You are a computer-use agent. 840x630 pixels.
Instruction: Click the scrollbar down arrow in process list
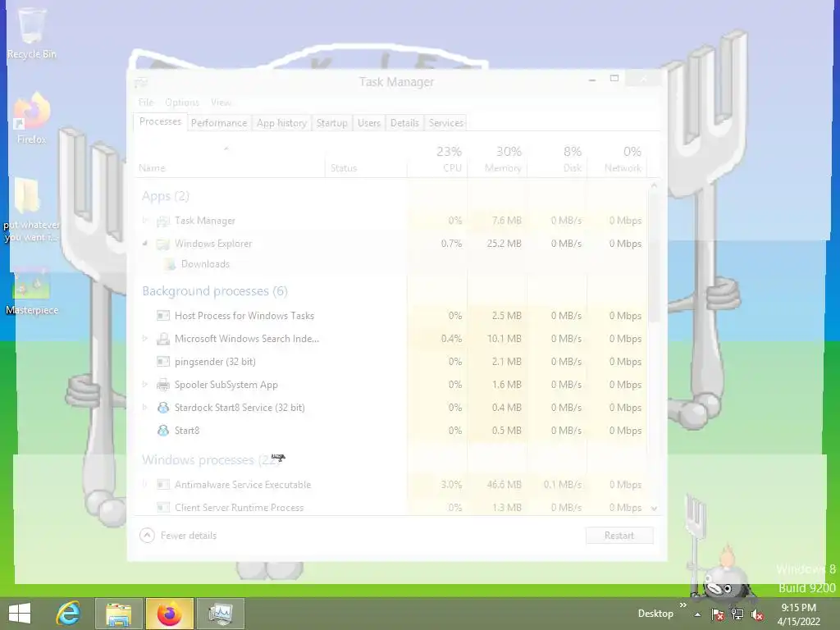tap(654, 508)
